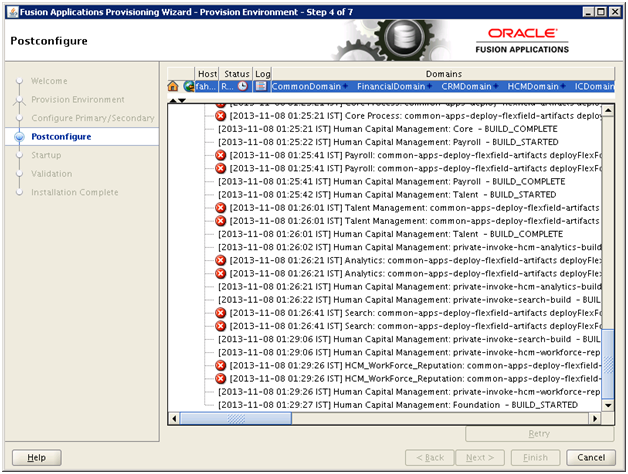
Task: Click the plus icon next to HCMDomain
Action: point(563,86)
